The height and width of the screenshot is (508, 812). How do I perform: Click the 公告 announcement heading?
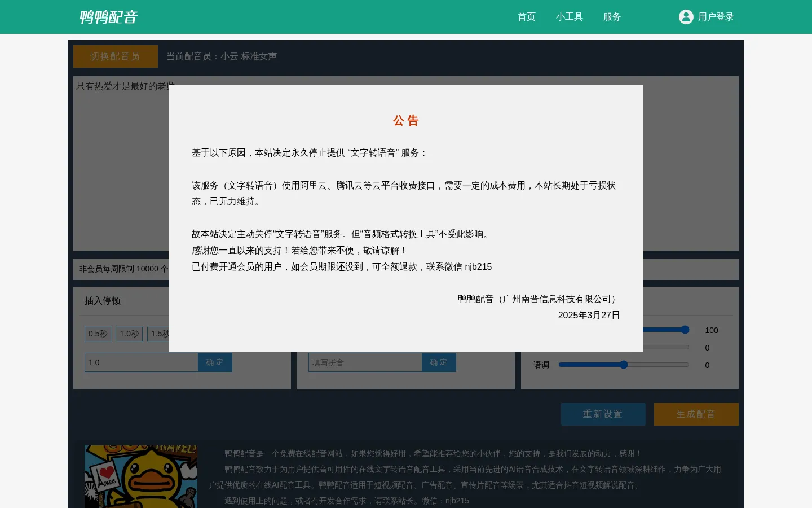tap(406, 121)
